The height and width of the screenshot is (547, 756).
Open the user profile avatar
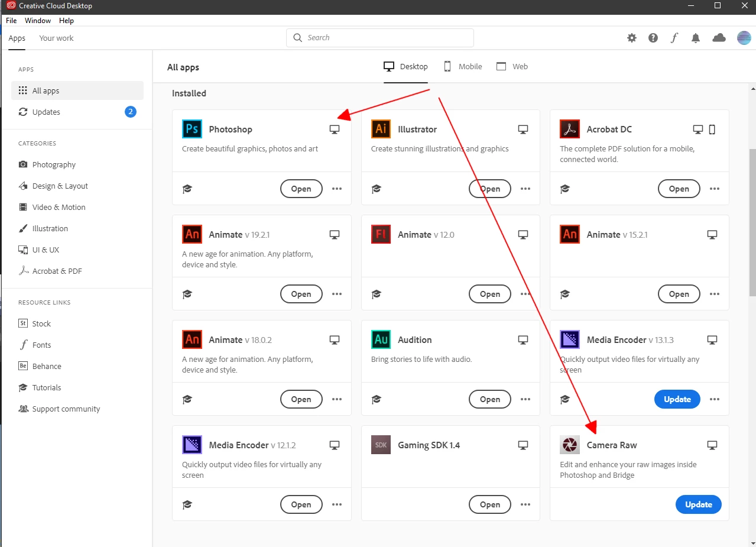744,38
